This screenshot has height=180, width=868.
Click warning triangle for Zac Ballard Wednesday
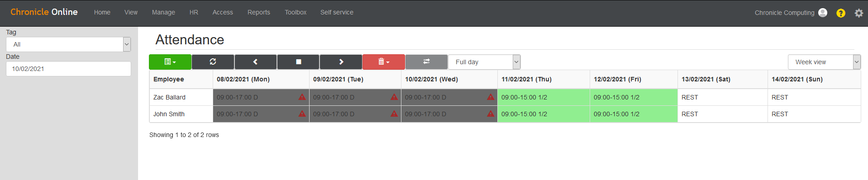point(491,97)
